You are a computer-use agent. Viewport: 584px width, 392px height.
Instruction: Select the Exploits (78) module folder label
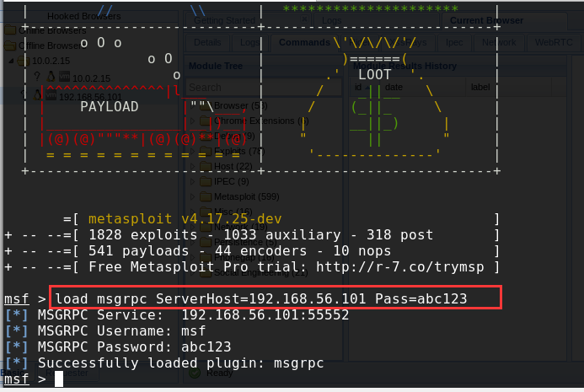pos(239,151)
